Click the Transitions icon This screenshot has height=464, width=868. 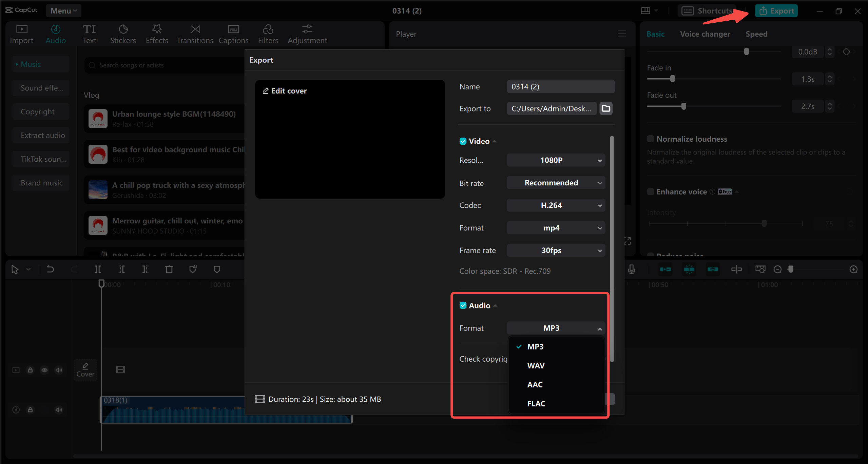point(195,29)
